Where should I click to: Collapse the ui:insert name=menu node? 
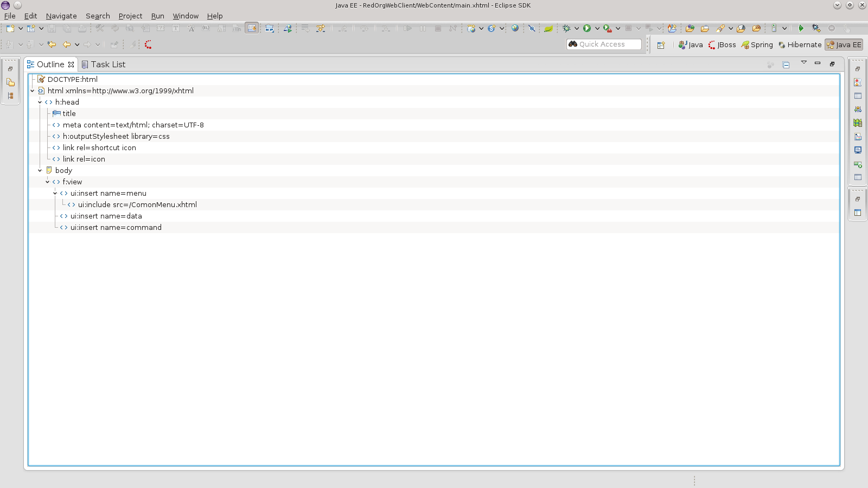click(55, 193)
